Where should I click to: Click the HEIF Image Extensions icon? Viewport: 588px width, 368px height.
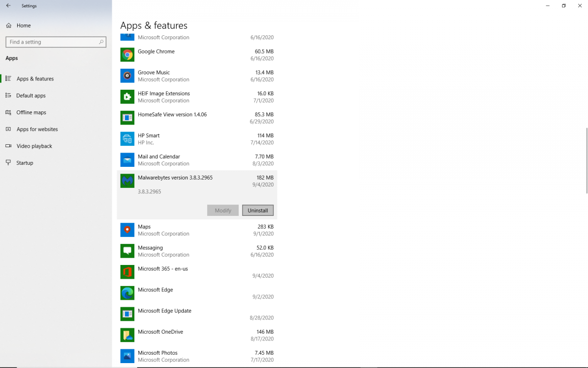127,97
